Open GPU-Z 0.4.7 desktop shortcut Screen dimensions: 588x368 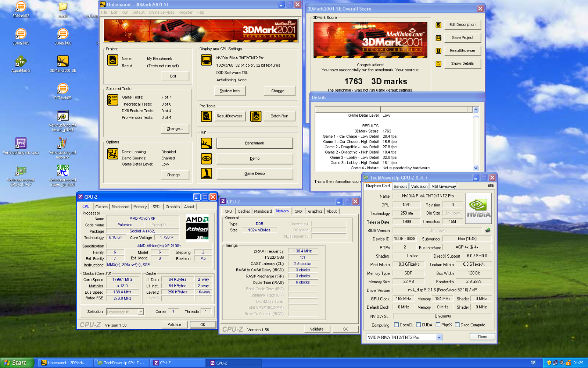click(x=21, y=171)
